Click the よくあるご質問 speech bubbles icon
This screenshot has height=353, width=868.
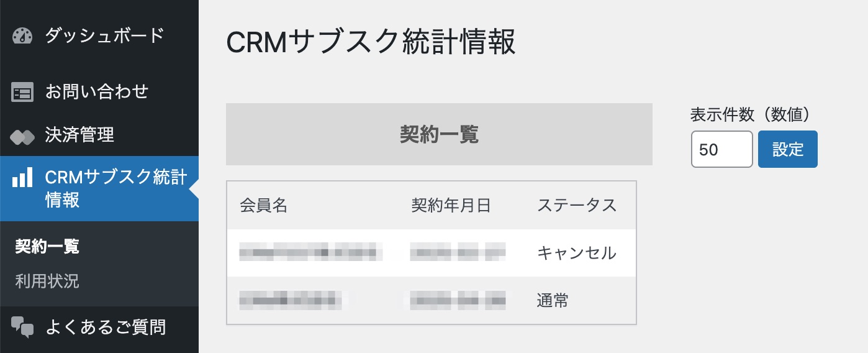22,327
